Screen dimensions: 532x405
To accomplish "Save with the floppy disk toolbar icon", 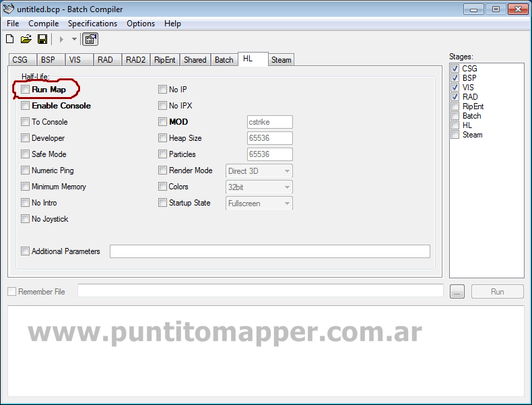I will point(42,39).
